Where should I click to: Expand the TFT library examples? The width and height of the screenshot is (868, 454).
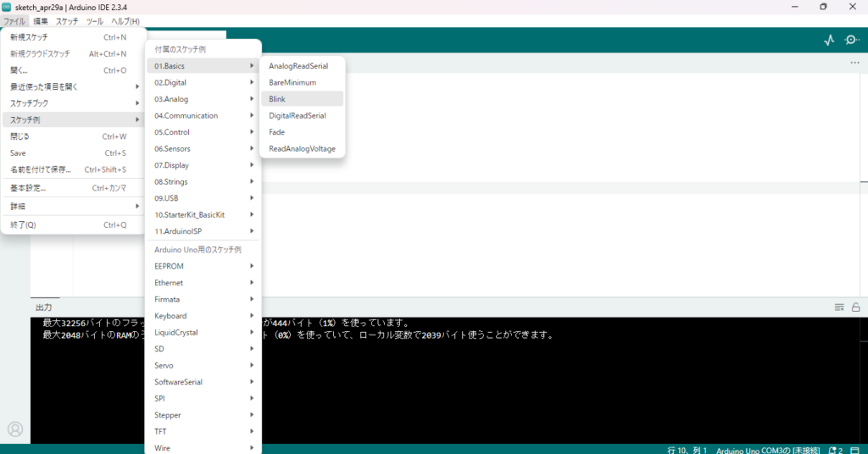[x=203, y=431]
